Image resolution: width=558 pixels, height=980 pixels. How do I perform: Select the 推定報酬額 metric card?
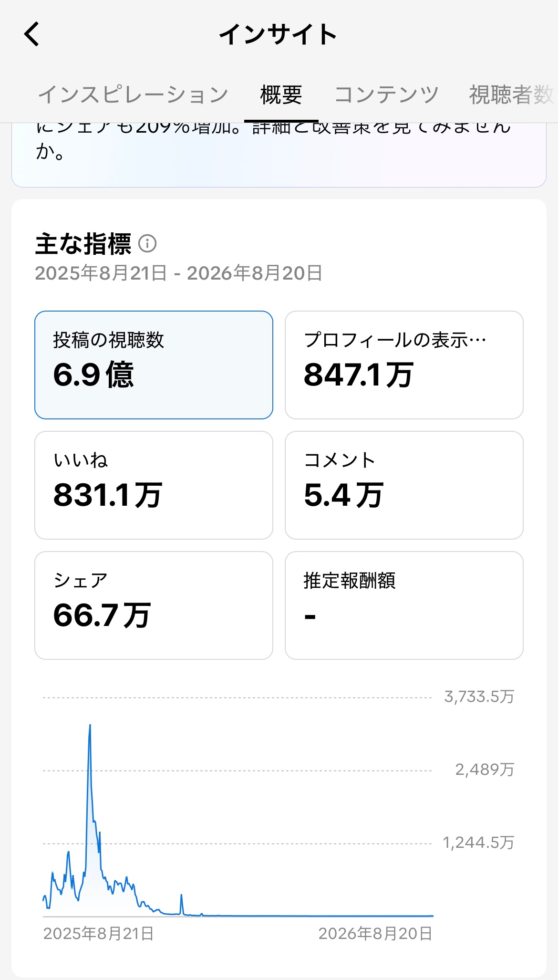(x=404, y=605)
